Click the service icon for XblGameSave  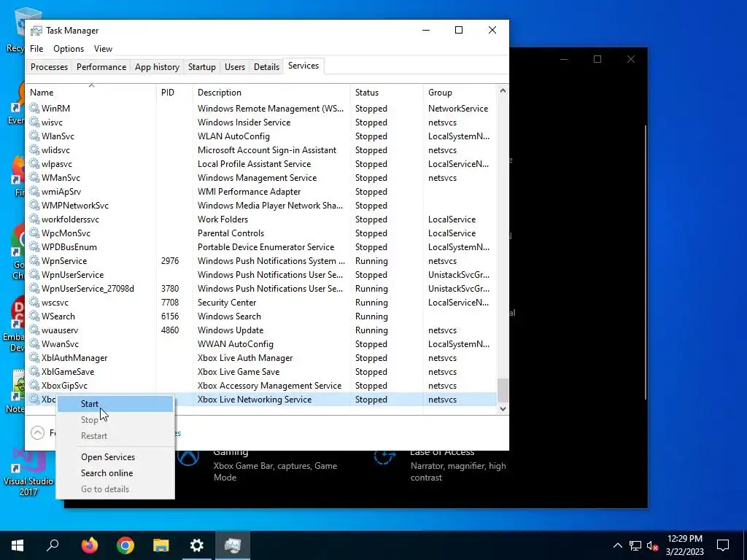pyautogui.click(x=34, y=371)
